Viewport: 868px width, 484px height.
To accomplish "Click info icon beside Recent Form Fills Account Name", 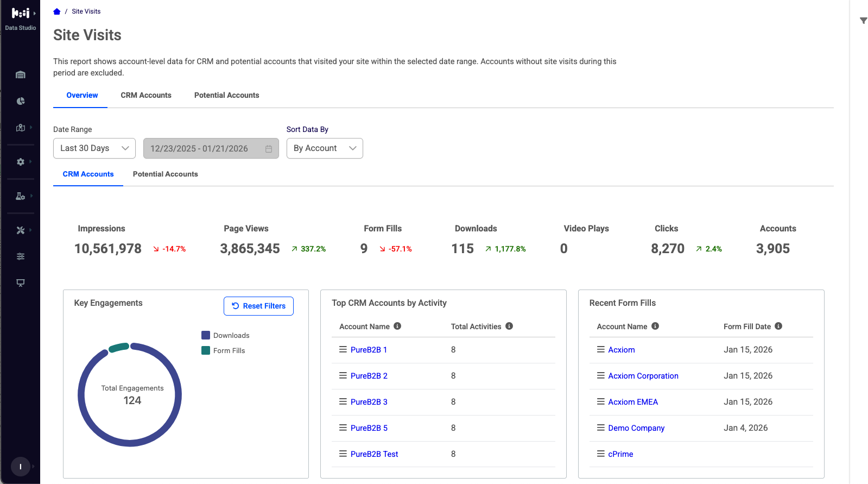I will [655, 326].
